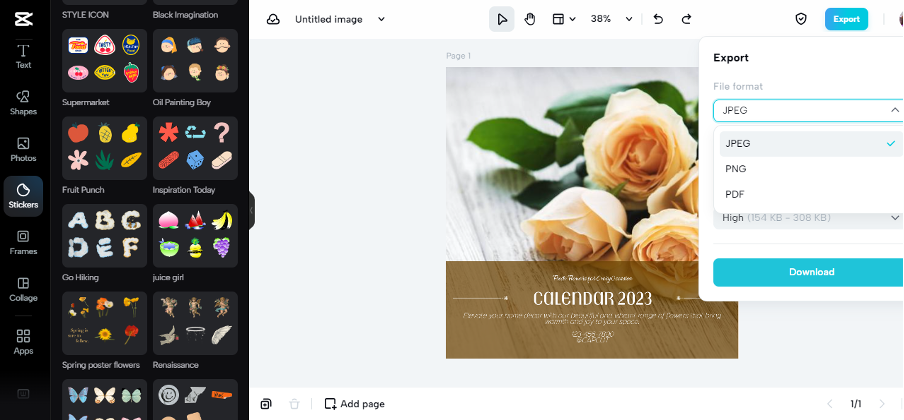Open the High quality size dropdown
Image resolution: width=904 pixels, height=420 pixels.
coord(808,218)
